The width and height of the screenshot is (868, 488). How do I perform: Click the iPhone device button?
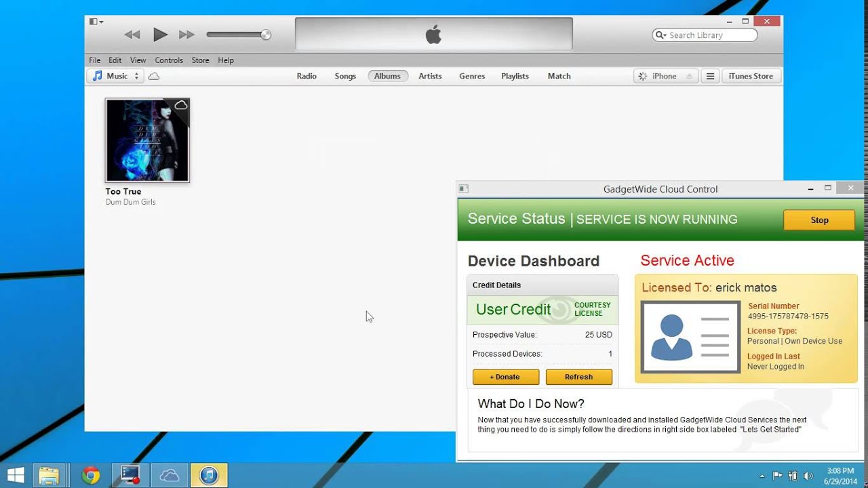click(665, 76)
